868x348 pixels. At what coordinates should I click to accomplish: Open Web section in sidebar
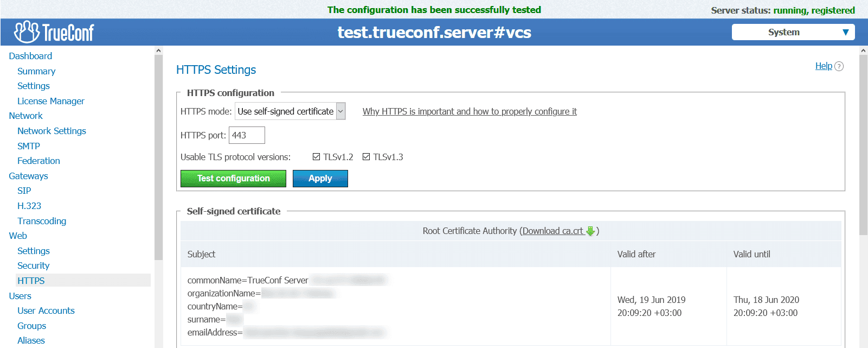coord(18,236)
